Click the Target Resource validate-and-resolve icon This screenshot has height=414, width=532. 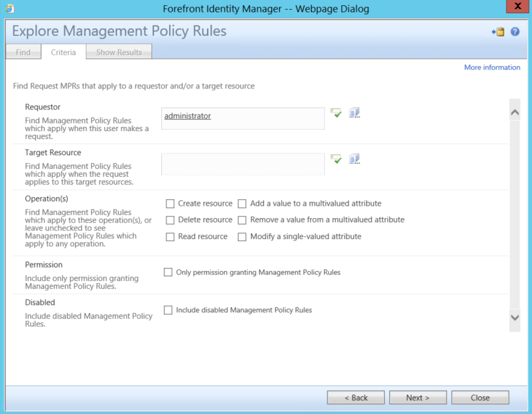pos(336,159)
